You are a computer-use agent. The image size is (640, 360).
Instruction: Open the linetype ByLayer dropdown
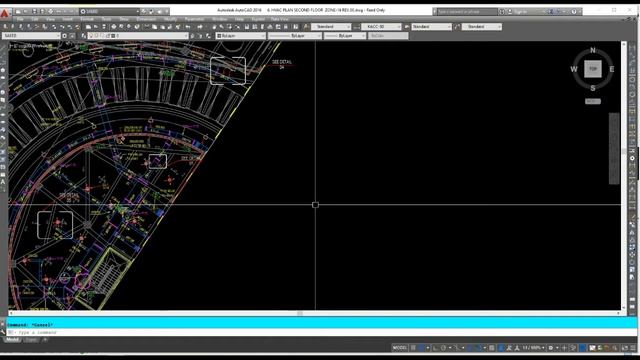pos(295,36)
